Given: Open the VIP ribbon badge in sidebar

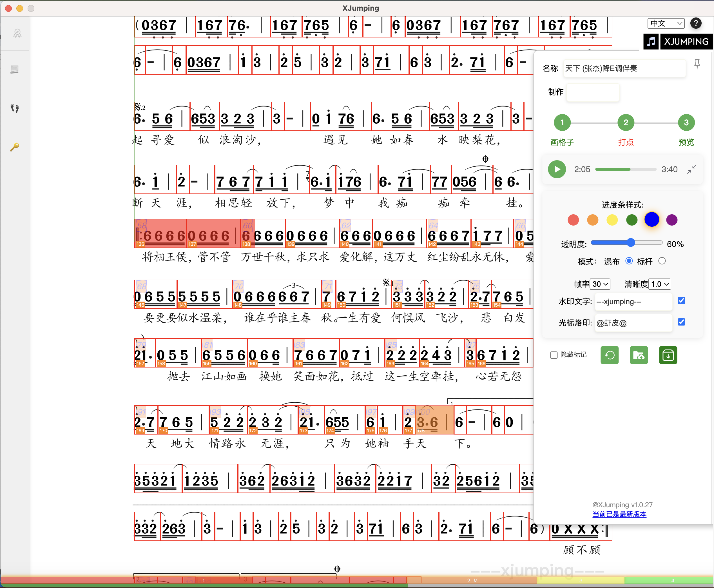Looking at the screenshot, I should (17, 33).
